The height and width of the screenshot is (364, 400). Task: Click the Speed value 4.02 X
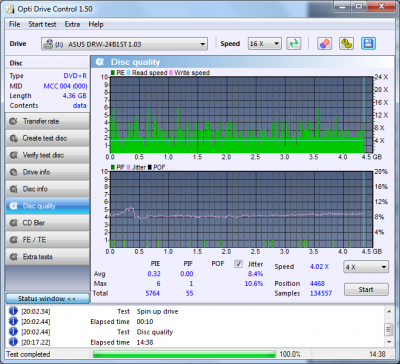click(319, 267)
